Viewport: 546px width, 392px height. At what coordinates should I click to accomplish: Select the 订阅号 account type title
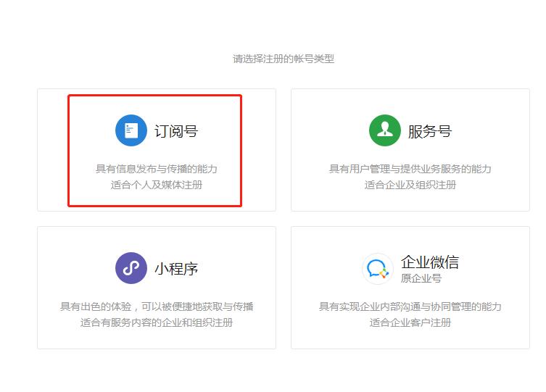[x=176, y=131]
